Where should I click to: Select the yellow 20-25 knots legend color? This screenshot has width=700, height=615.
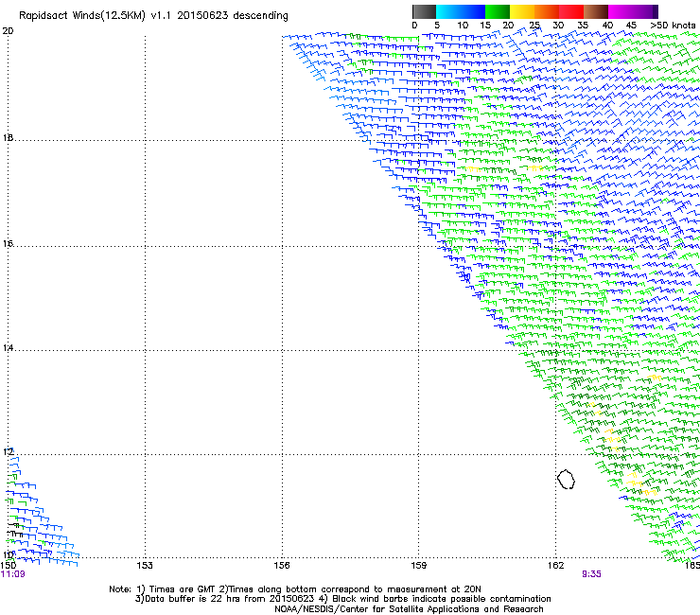[522, 11]
